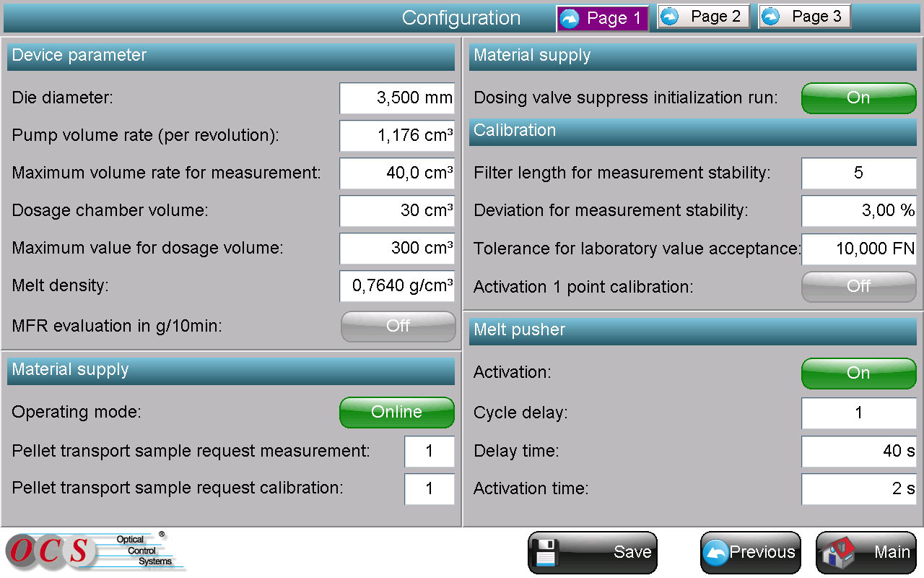This screenshot has width=924, height=578.
Task: Click the 'Melt density:' label
Action: (60, 285)
